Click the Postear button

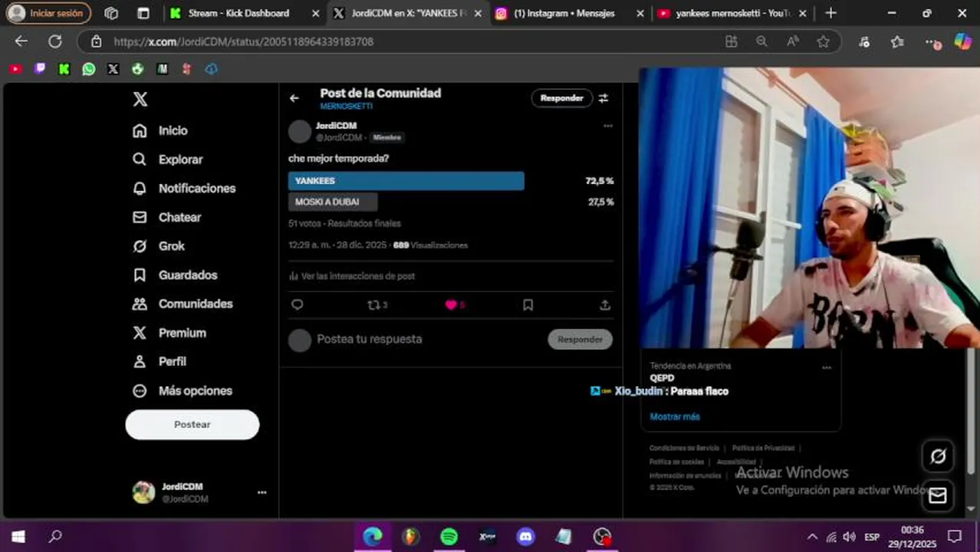192,425
